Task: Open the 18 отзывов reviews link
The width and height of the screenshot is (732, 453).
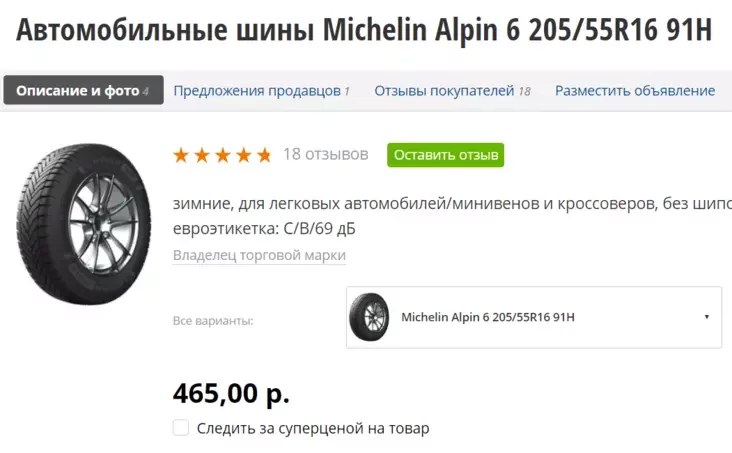Action: click(x=325, y=154)
